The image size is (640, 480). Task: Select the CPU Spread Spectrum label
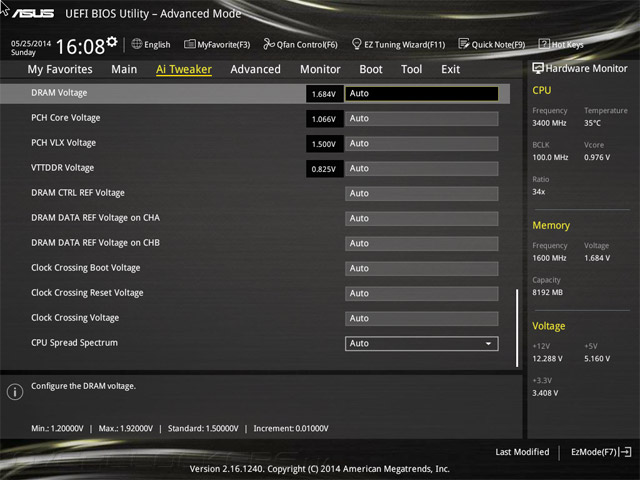point(74,343)
